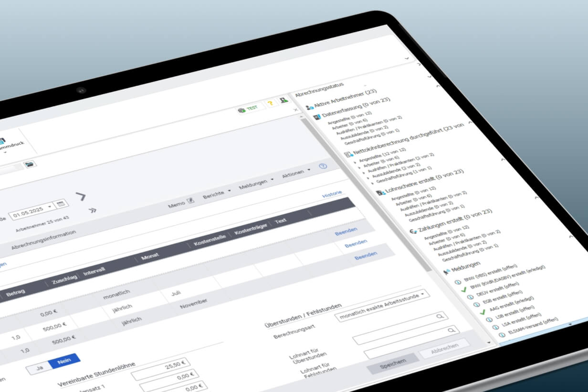Open the Meldungen dropdown in toolbar
588x392 pixels.
point(256,183)
